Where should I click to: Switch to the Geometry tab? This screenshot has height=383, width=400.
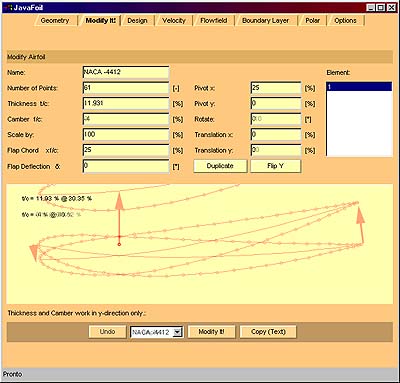pos(55,20)
